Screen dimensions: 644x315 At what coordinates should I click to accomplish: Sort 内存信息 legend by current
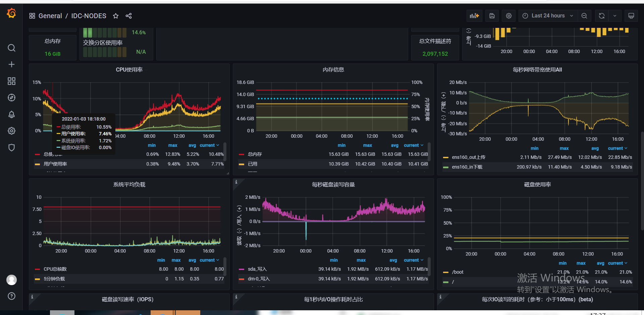(x=414, y=145)
